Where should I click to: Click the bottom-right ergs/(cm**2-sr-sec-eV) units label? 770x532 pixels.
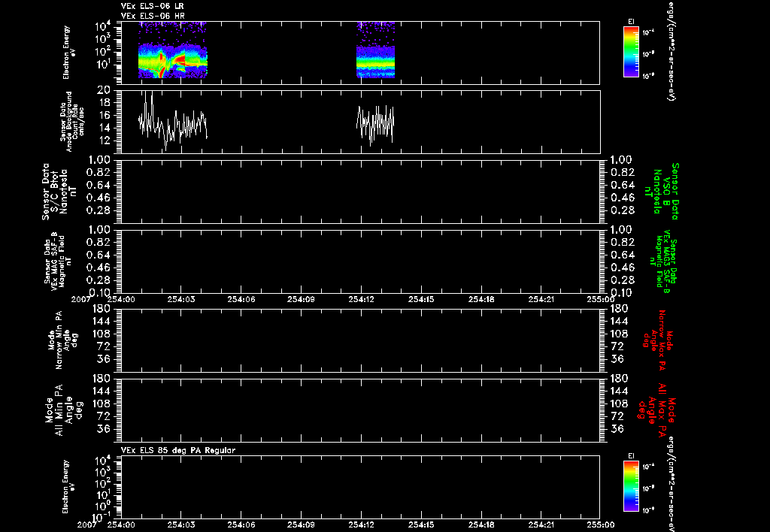pos(671,485)
